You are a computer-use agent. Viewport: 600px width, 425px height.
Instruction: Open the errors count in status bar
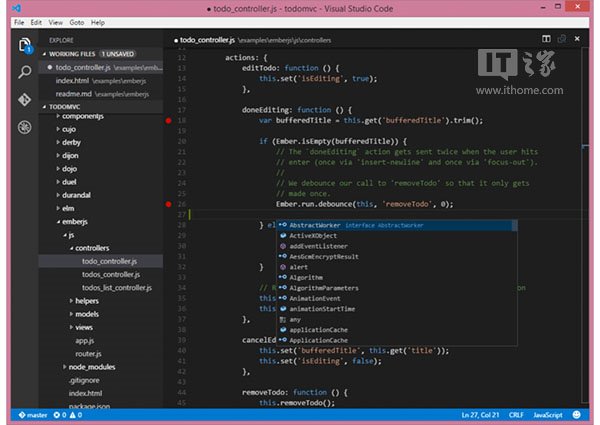pos(60,415)
